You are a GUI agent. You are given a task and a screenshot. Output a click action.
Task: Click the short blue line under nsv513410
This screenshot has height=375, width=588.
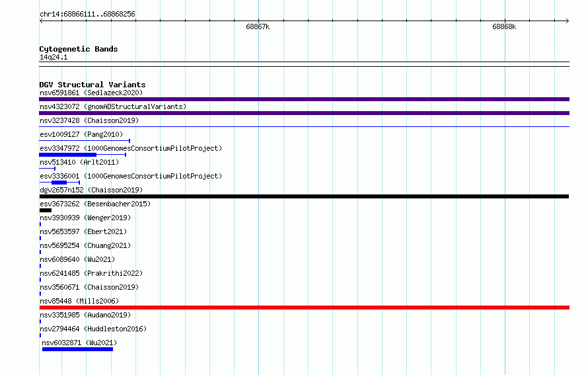point(48,169)
